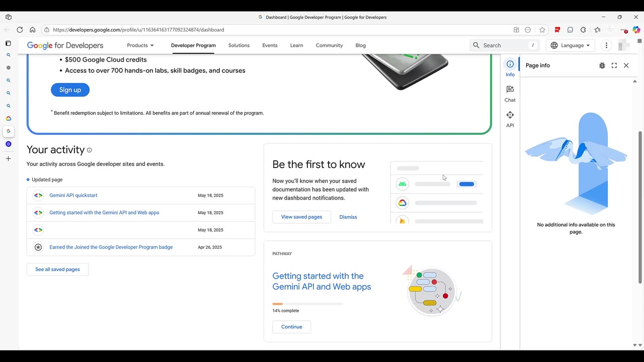This screenshot has width=644, height=362.
Task: Click the Apr 26, 2025 date
Action: click(x=210, y=247)
